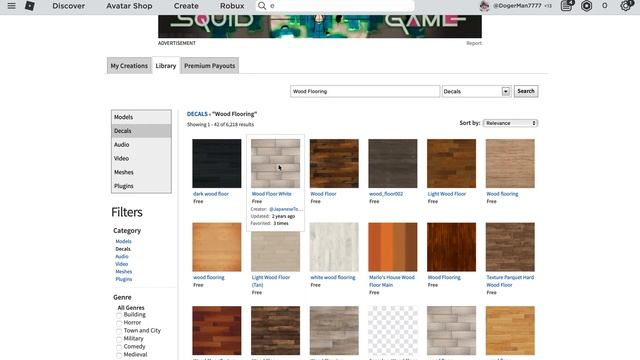640x360 pixels.
Task: Open the Sort by Relevance dropdown
Action: tap(510, 123)
